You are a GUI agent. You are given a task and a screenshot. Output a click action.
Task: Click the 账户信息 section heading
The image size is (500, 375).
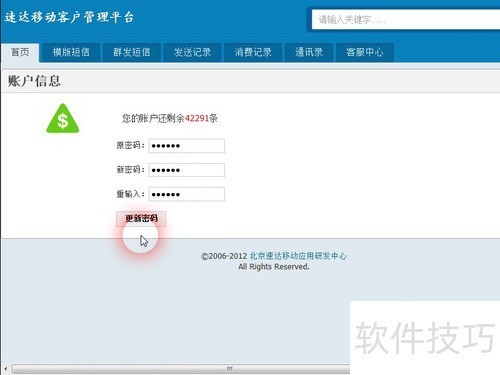pyautogui.click(x=34, y=81)
